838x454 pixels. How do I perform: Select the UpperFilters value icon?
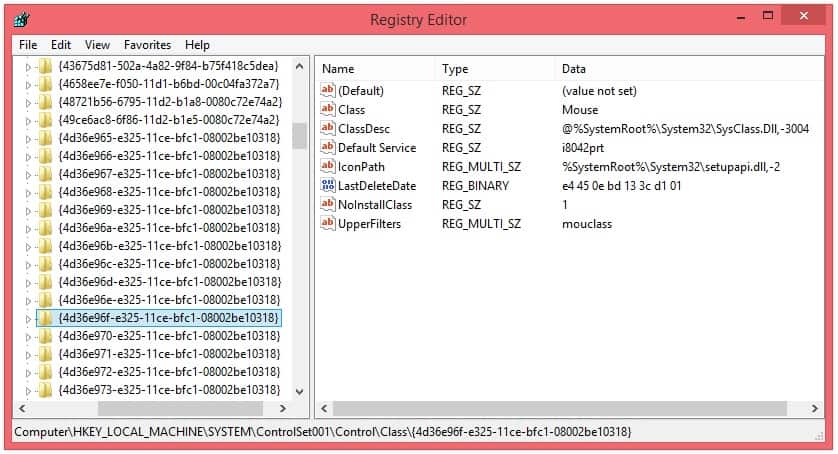pyautogui.click(x=328, y=224)
